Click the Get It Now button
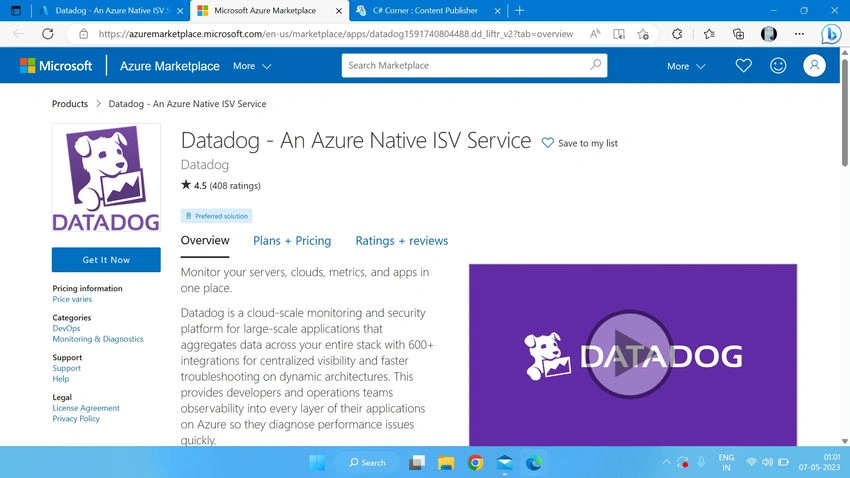The height and width of the screenshot is (478, 850). coord(106,260)
